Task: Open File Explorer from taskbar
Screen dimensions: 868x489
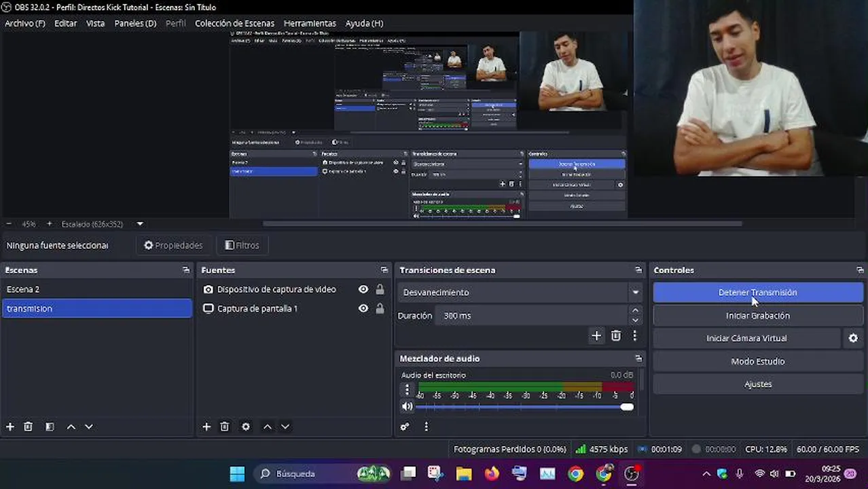Action: pyautogui.click(x=464, y=473)
